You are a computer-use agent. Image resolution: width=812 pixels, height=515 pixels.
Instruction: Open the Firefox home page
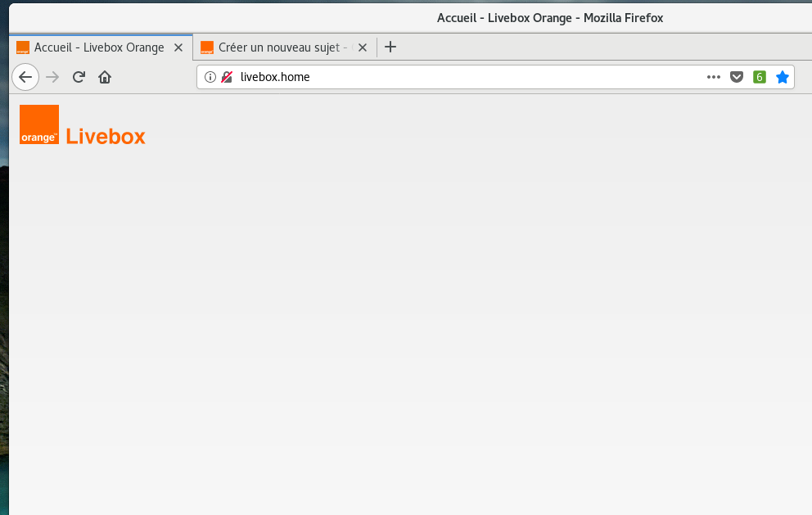[x=105, y=77]
